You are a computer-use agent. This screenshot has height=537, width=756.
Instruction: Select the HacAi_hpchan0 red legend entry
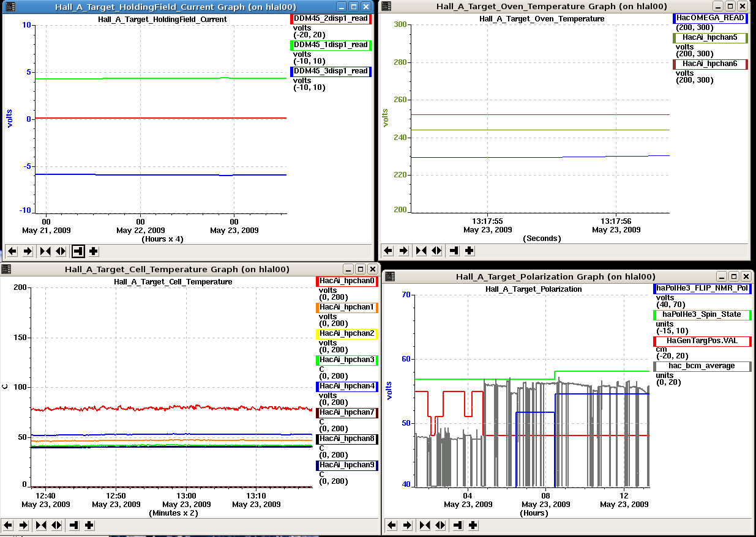(346, 281)
